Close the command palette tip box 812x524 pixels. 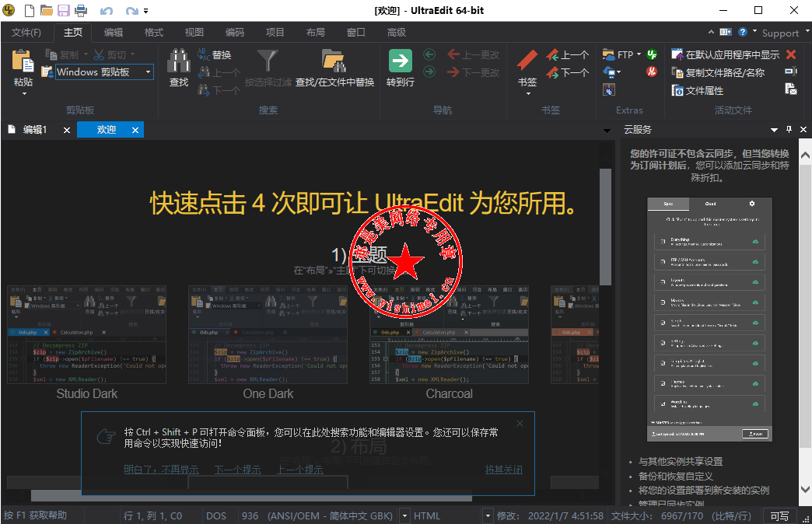click(x=520, y=424)
